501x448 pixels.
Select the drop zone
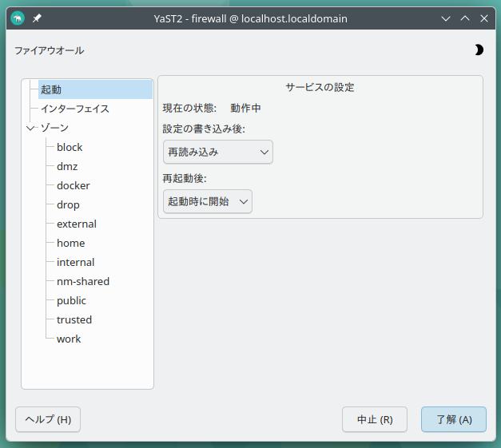pos(68,204)
